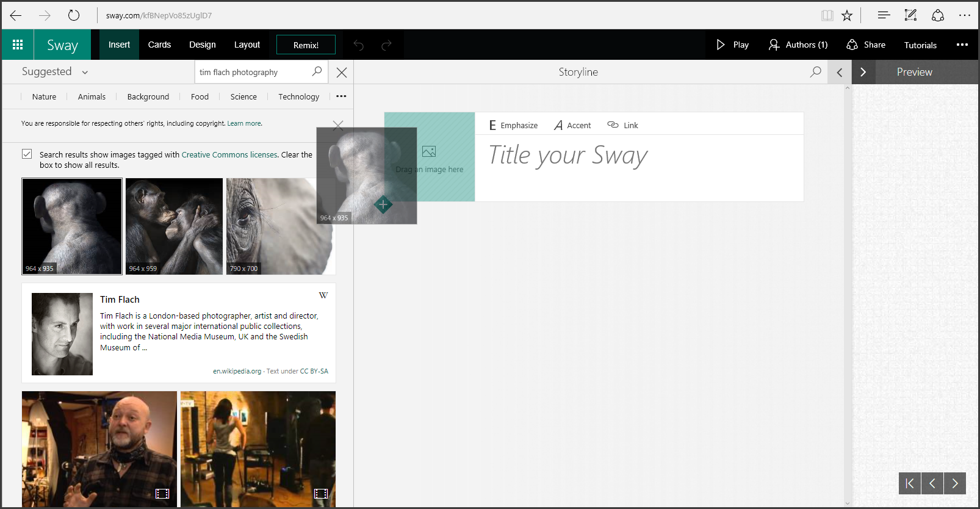Select chimp back image 964 x 935
Image resolution: width=980 pixels, height=509 pixels.
[72, 226]
